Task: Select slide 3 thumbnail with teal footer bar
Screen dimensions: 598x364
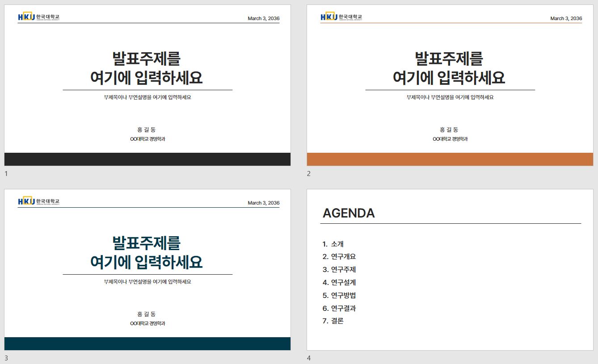Action: pos(147,270)
